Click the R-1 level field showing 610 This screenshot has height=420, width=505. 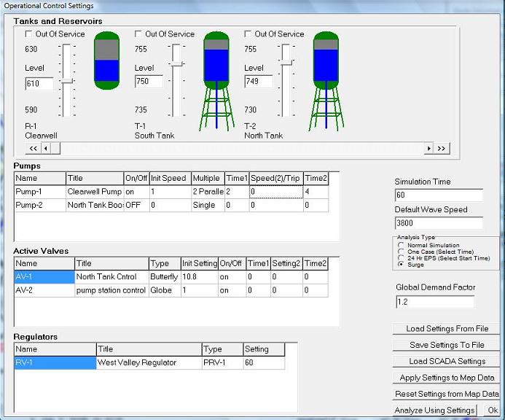(x=39, y=84)
